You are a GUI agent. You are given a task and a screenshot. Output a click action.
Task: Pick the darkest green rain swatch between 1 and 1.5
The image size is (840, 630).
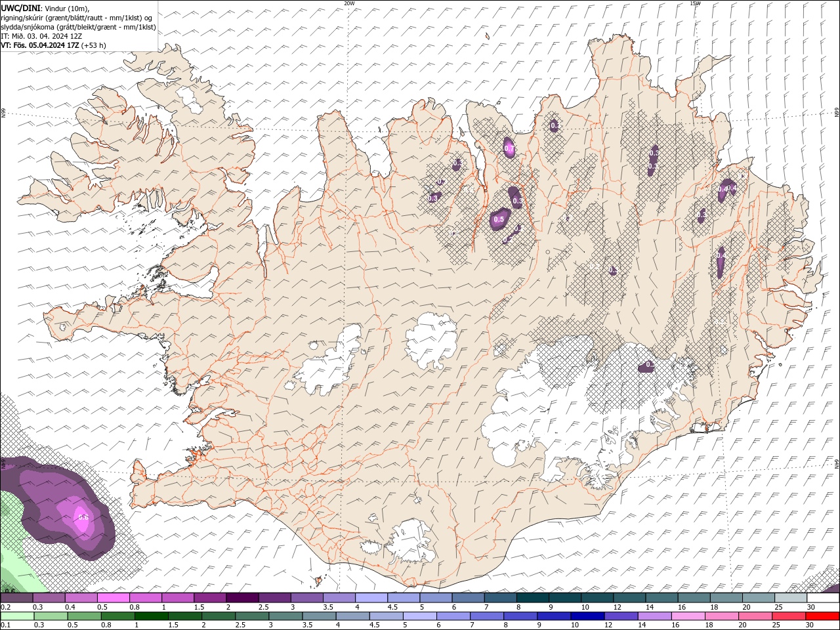[151, 616]
